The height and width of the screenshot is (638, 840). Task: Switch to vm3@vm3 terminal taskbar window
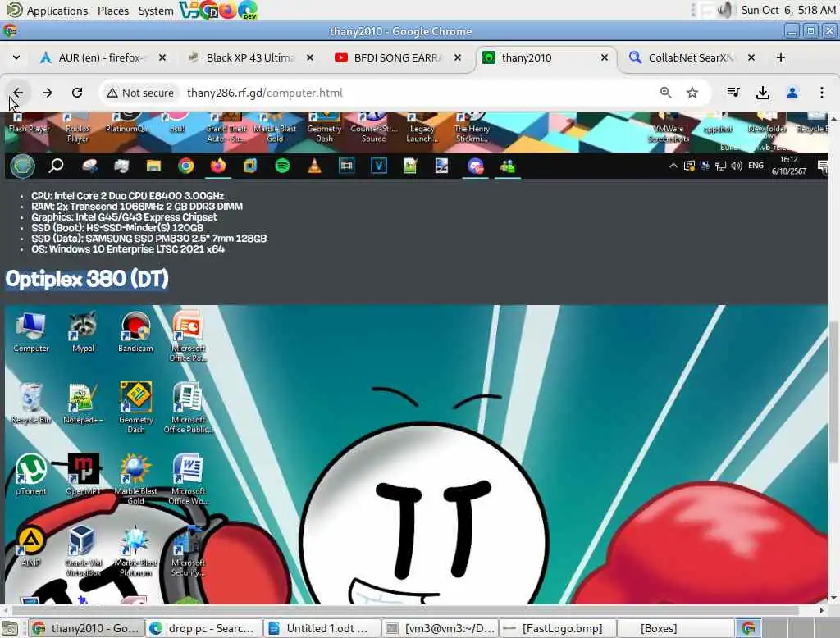coord(440,628)
